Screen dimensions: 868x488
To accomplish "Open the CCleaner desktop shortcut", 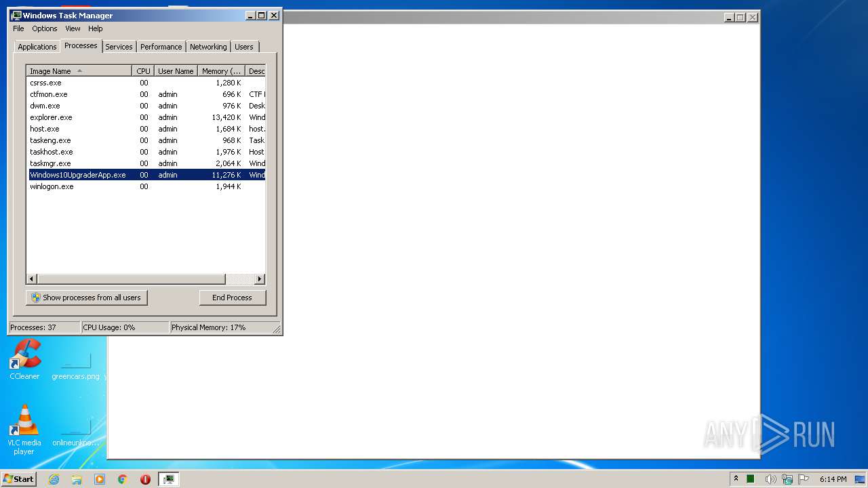I will tap(24, 361).
